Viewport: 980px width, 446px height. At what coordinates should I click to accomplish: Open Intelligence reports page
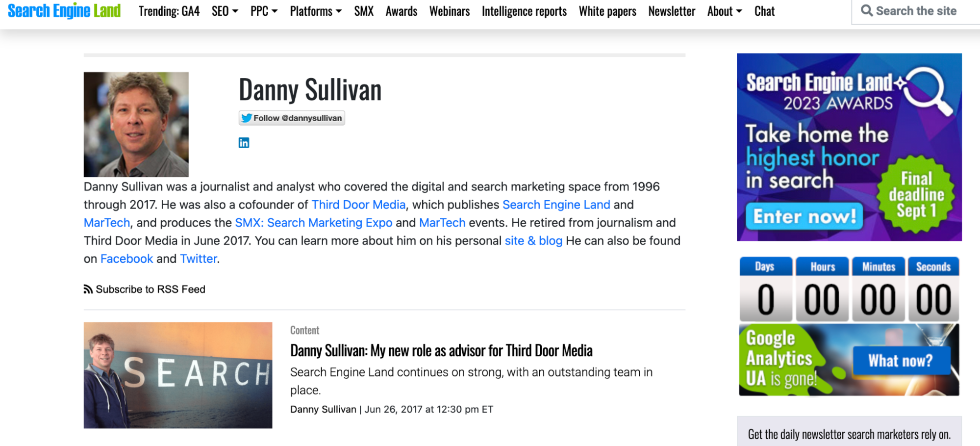524,11
